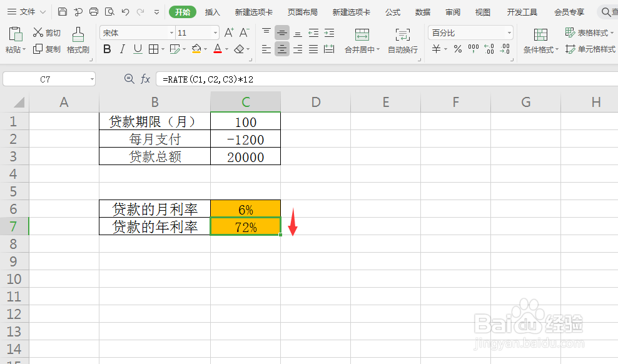Open Print Preview icon
This screenshot has height=364, width=618.
click(x=109, y=12)
